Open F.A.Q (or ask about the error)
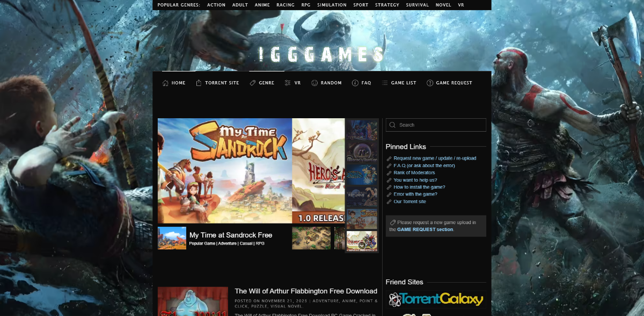 coord(424,166)
